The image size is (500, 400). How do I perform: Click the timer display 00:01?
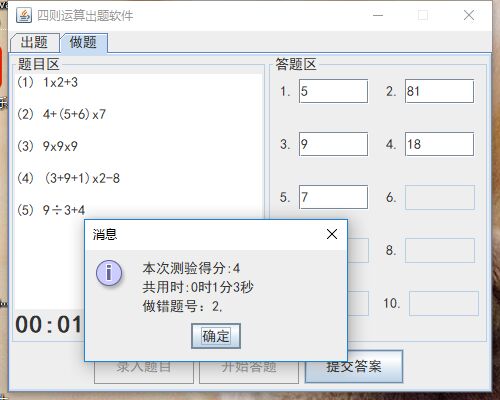[48, 324]
